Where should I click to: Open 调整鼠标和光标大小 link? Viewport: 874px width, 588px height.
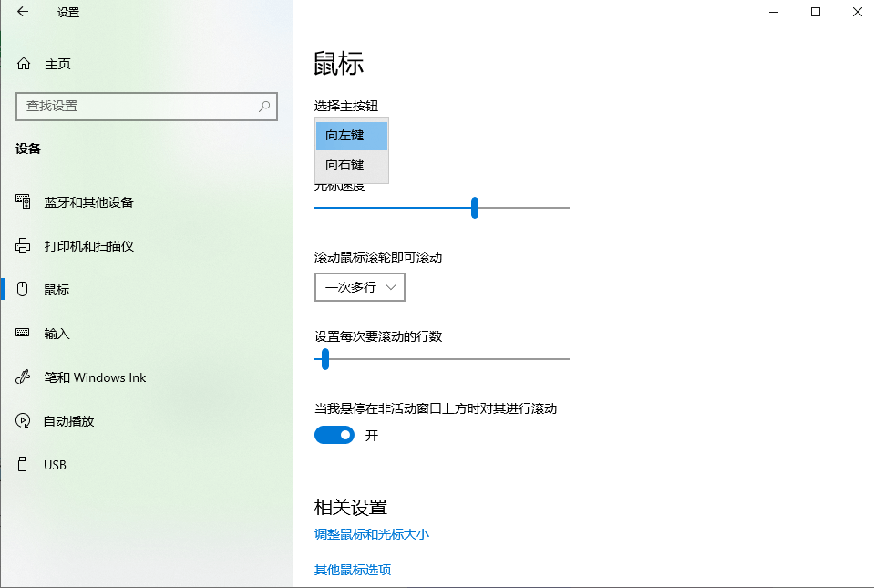coord(372,535)
